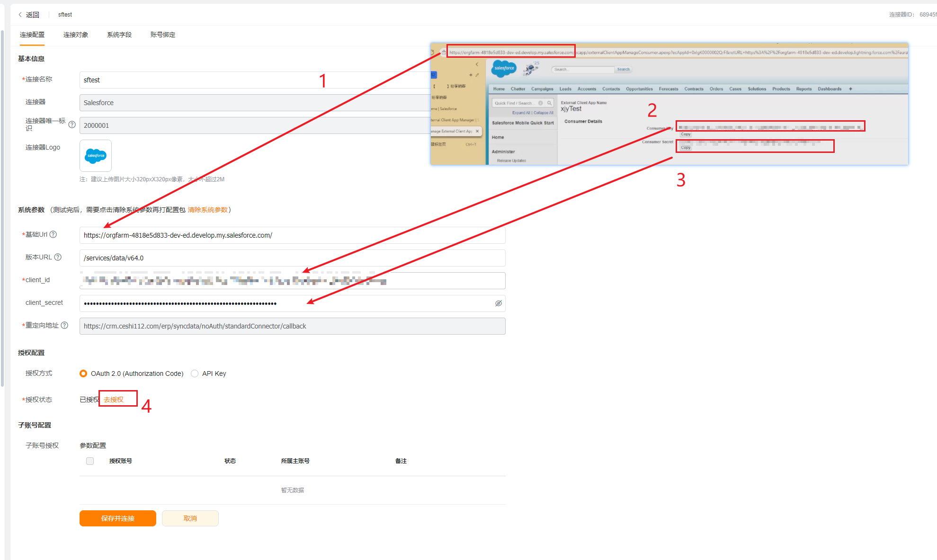
Task: Click the image upload note text
Action: pyautogui.click(x=152, y=179)
